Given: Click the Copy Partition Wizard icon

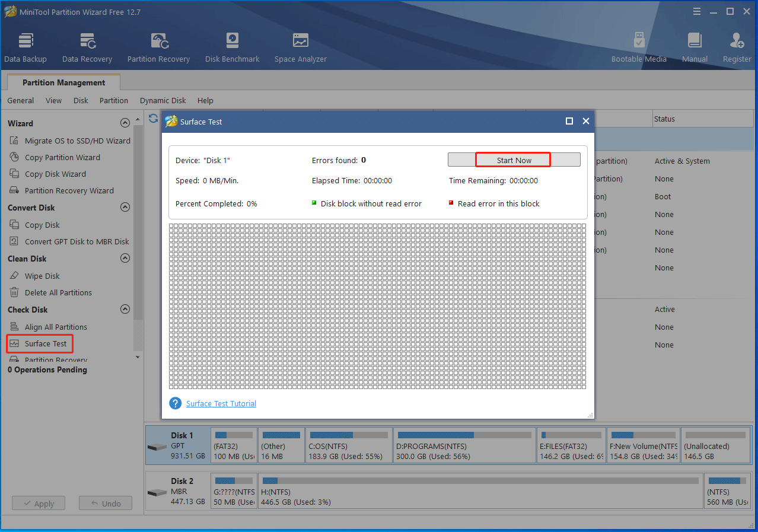Looking at the screenshot, I should [x=14, y=157].
